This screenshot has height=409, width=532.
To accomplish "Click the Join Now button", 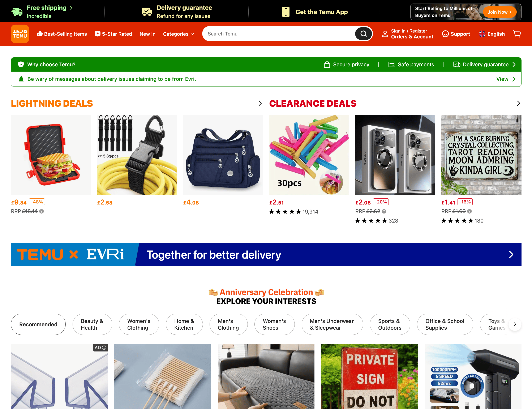I will (499, 12).
